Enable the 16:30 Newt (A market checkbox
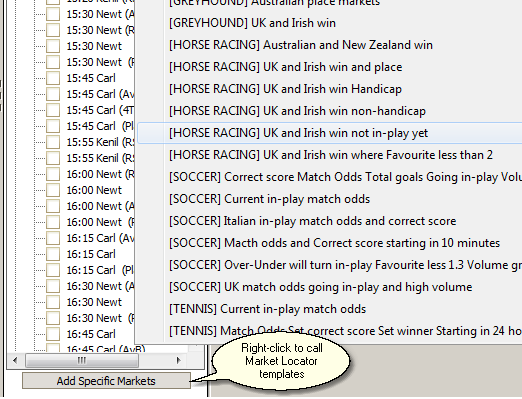This screenshot has width=522, height=399. (53, 286)
